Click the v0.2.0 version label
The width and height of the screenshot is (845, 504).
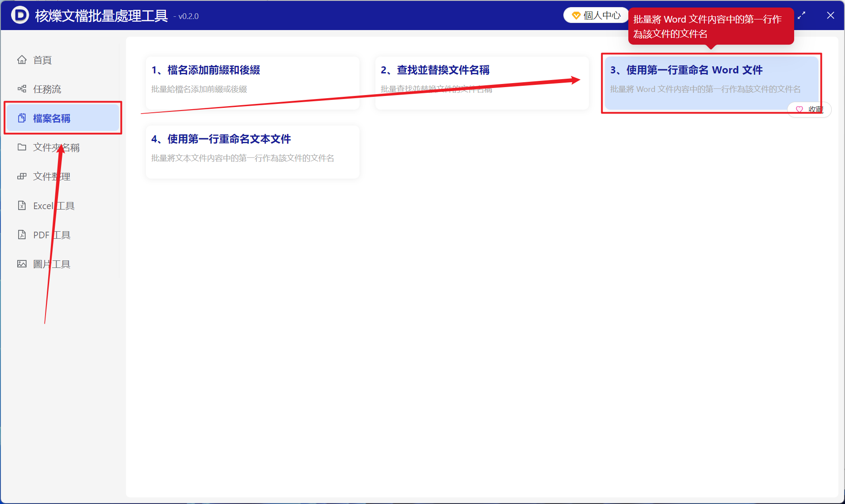coord(186,16)
